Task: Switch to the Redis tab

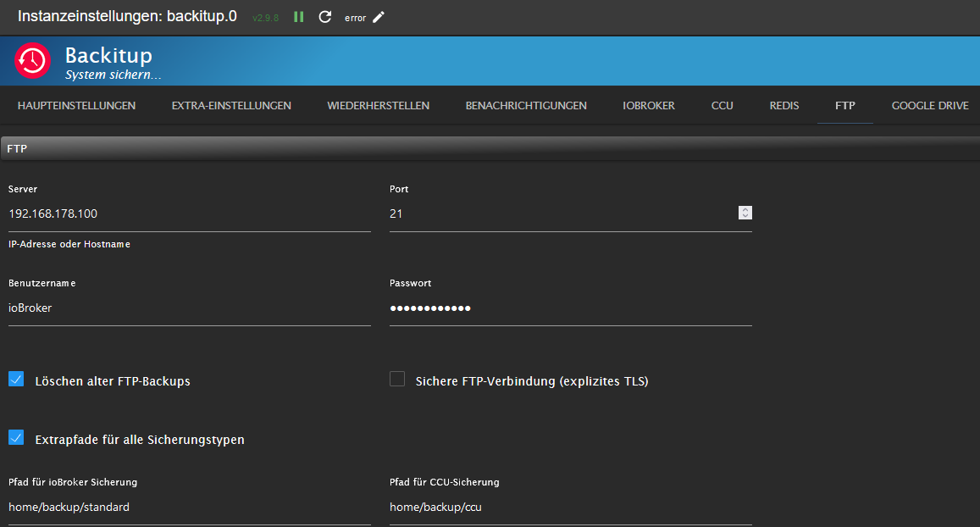Action: click(783, 106)
